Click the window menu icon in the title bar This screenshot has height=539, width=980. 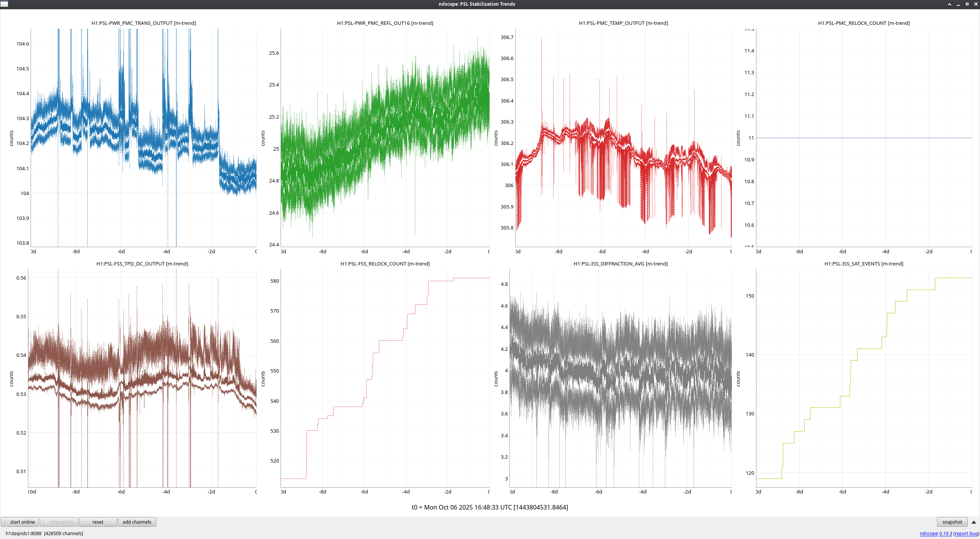(x=4, y=4)
